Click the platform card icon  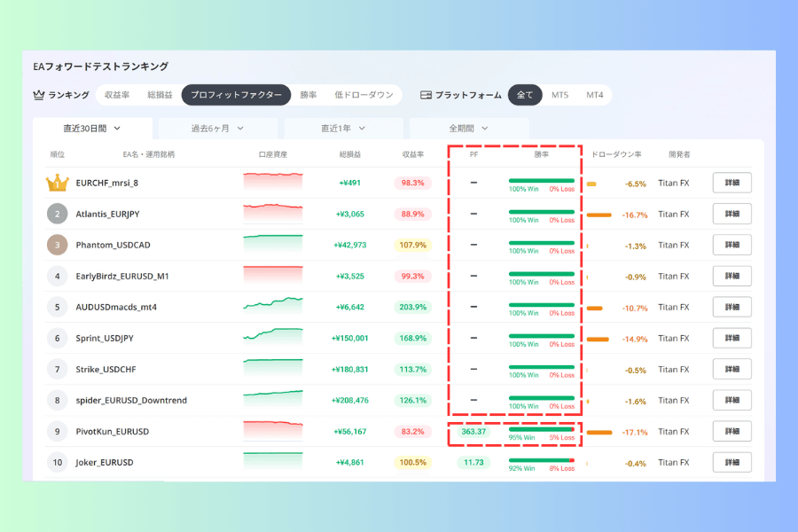point(426,95)
